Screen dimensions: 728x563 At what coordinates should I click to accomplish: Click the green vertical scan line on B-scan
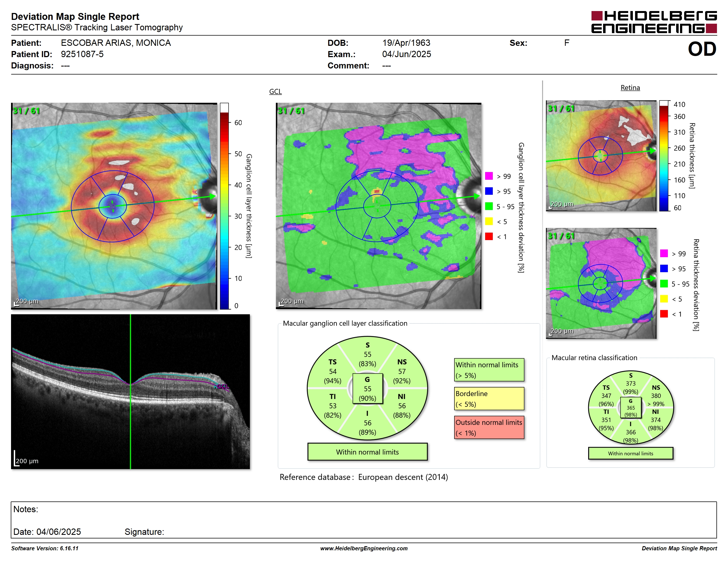(x=130, y=392)
